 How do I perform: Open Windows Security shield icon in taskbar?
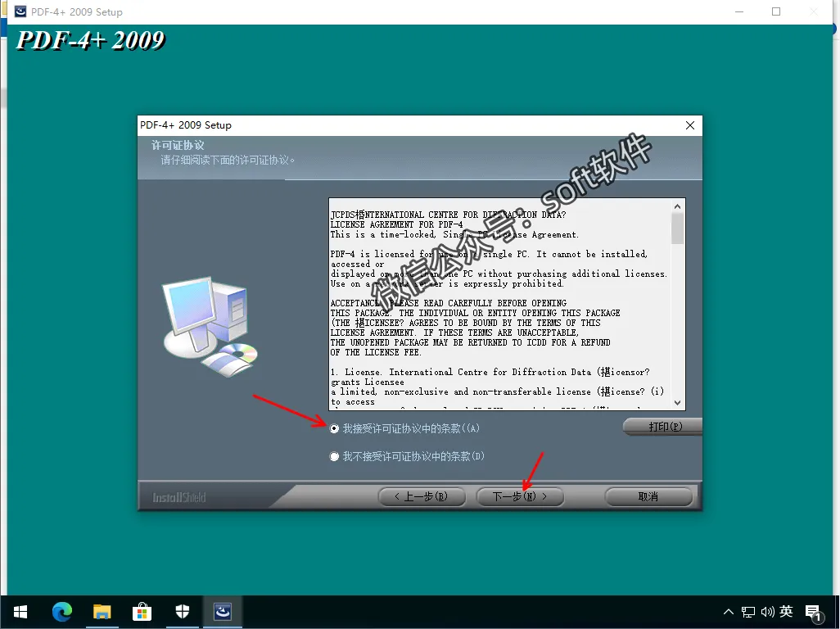tap(182, 612)
